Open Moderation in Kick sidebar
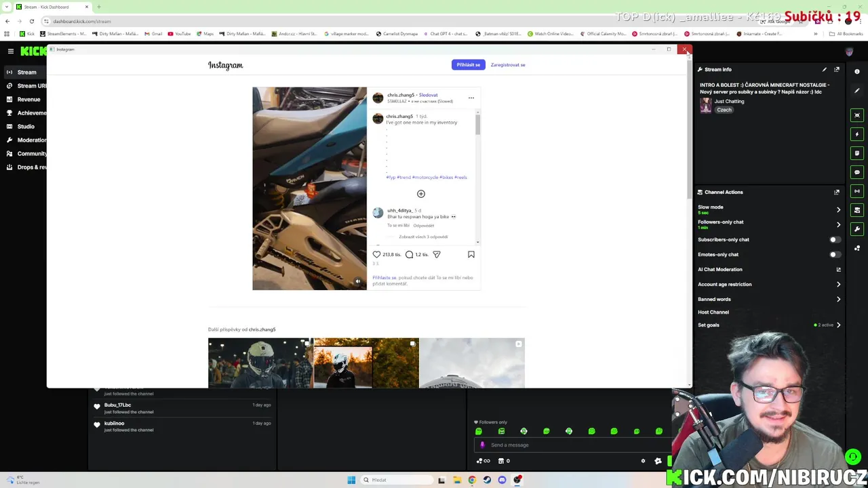 tap(26, 140)
